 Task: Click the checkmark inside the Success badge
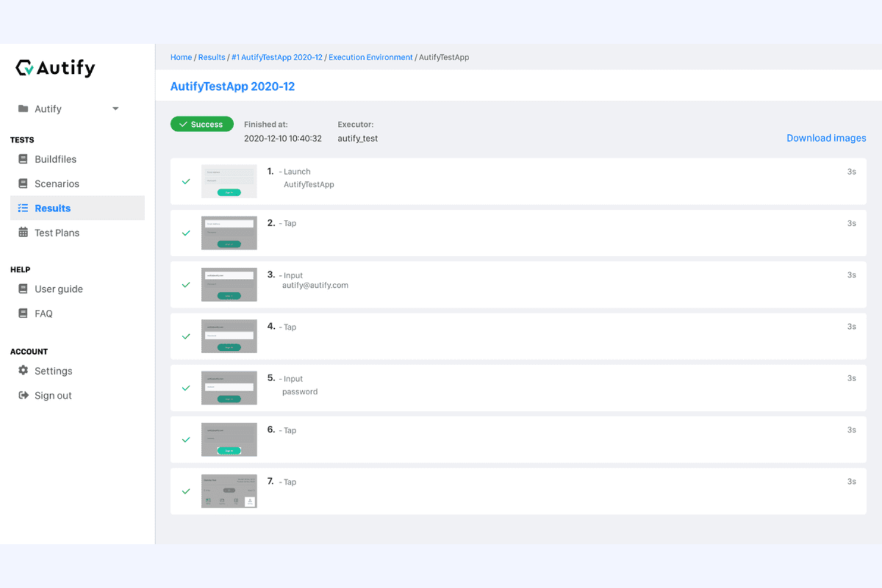(185, 124)
